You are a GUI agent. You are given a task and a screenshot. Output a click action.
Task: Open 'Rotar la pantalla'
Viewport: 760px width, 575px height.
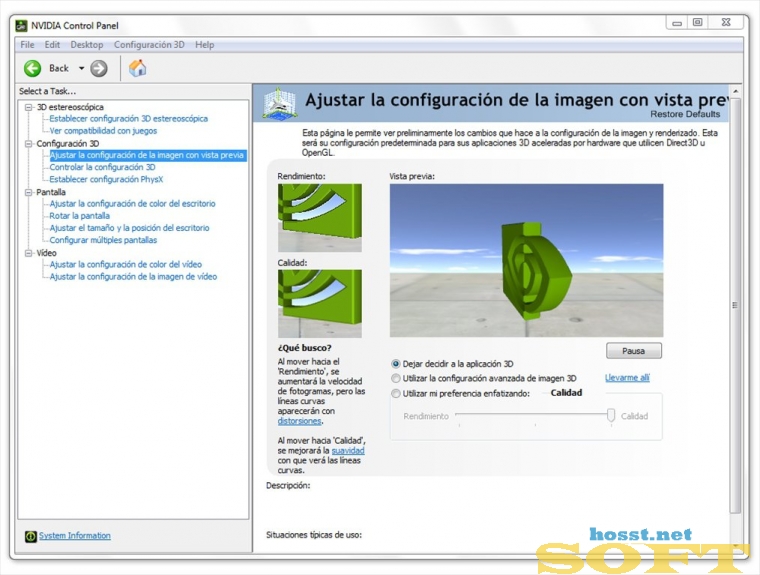pos(79,216)
